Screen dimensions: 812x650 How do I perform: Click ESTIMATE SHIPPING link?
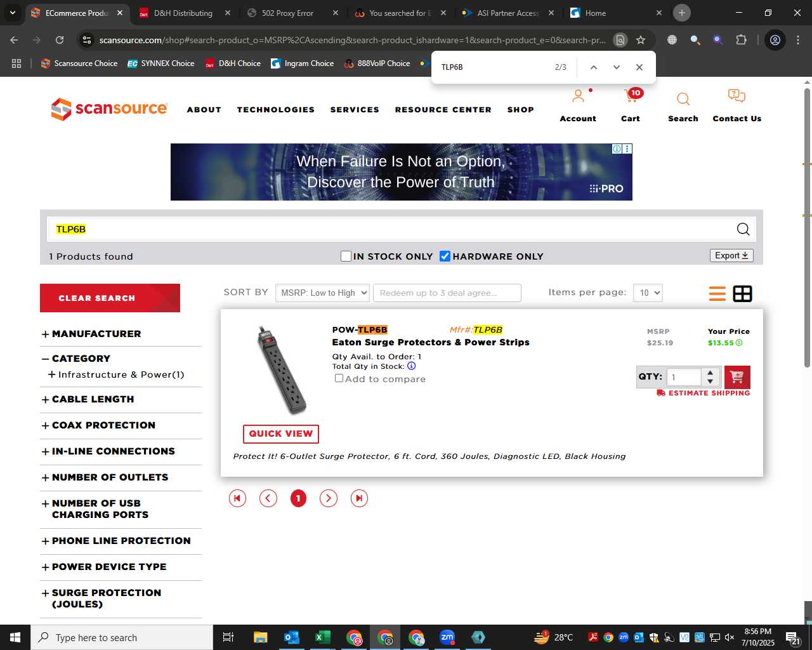(x=704, y=393)
